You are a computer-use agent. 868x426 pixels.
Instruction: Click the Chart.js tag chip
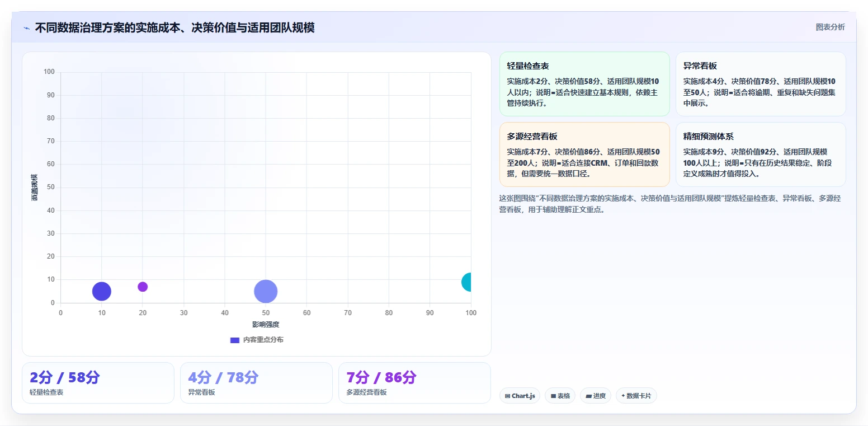coord(520,396)
